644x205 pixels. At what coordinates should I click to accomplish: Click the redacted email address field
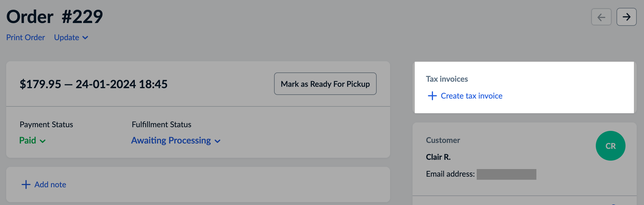click(507, 174)
